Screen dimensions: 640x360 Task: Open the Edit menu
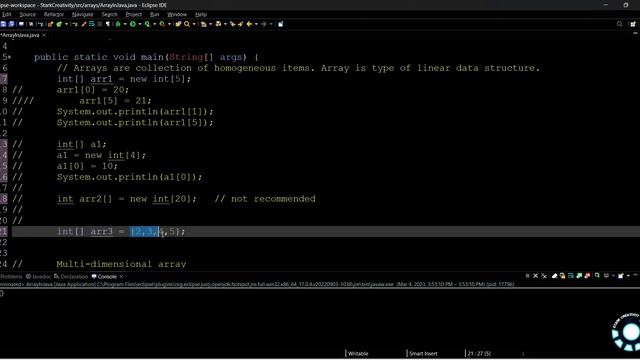coord(6,14)
